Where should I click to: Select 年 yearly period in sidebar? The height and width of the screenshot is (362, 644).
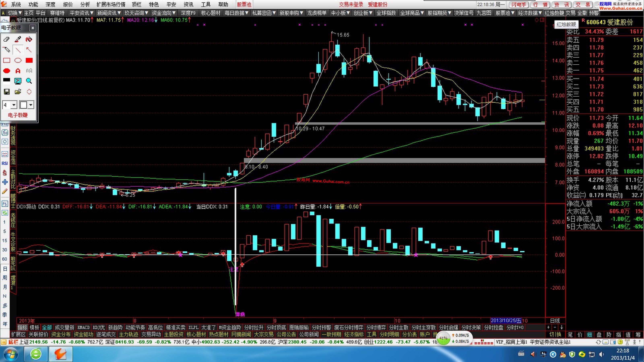pyautogui.click(x=4, y=324)
